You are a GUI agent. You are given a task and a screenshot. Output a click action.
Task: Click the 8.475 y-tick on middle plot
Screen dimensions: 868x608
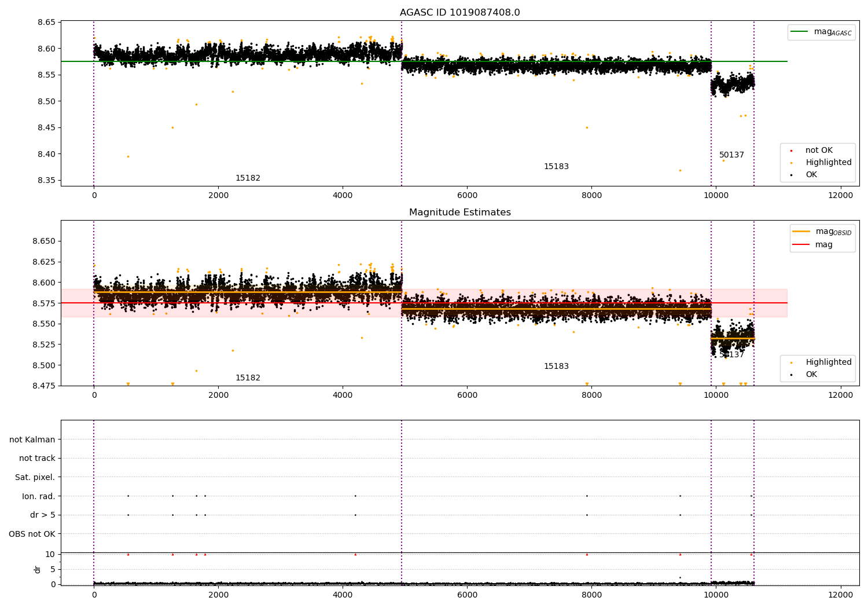[x=44, y=386]
